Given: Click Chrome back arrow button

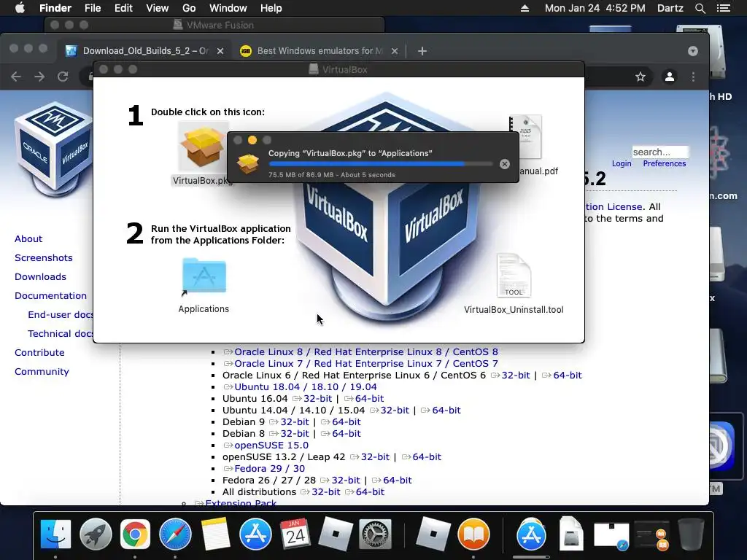Looking at the screenshot, I should click(x=16, y=77).
